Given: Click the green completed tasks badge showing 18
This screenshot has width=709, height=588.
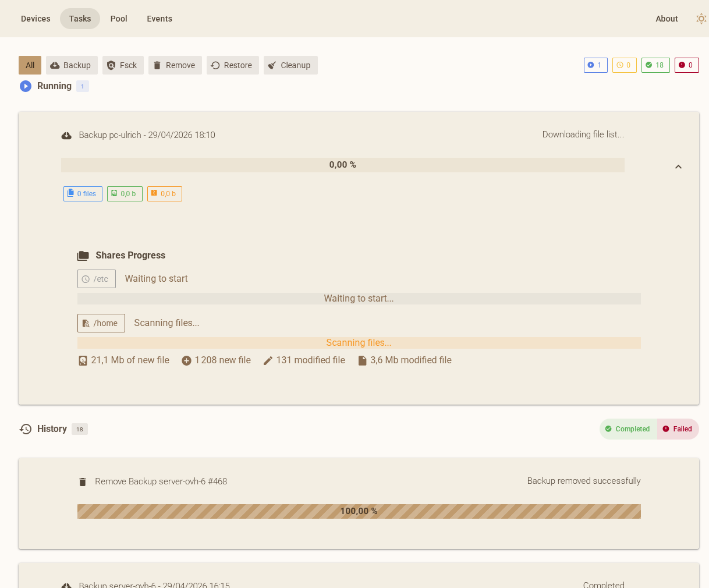Looking at the screenshot, I should tap(655, 65).
